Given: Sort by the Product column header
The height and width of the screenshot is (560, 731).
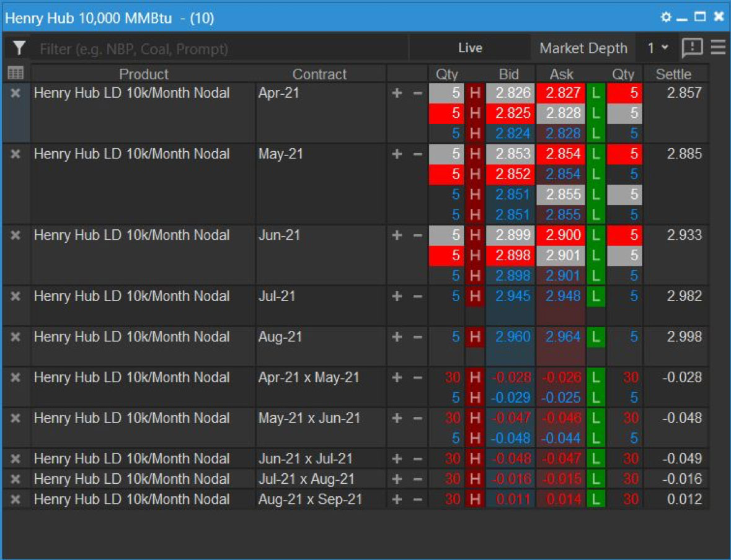Looking at the screenshot, I should 144,74.
